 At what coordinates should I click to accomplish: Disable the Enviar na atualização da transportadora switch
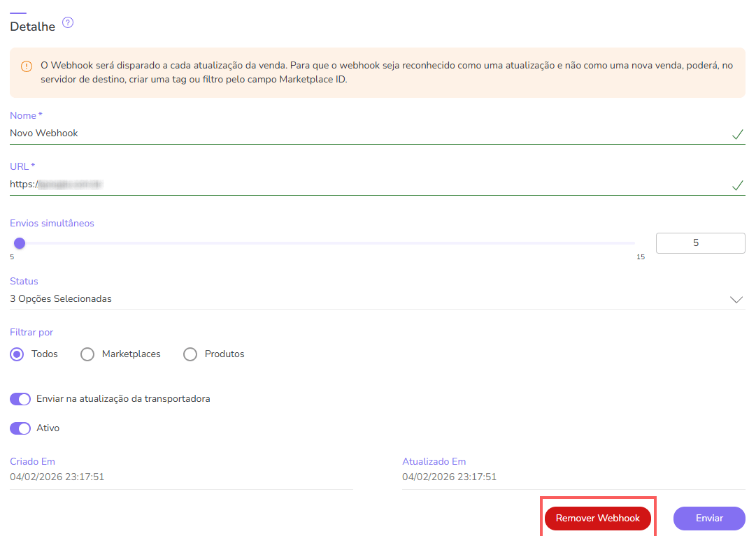pyautogui.click(x=20, y=398)
